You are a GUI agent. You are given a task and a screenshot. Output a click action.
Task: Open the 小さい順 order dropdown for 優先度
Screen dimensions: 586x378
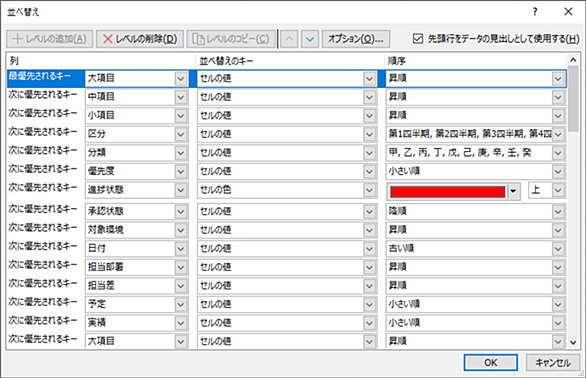(x=558, y=172)
